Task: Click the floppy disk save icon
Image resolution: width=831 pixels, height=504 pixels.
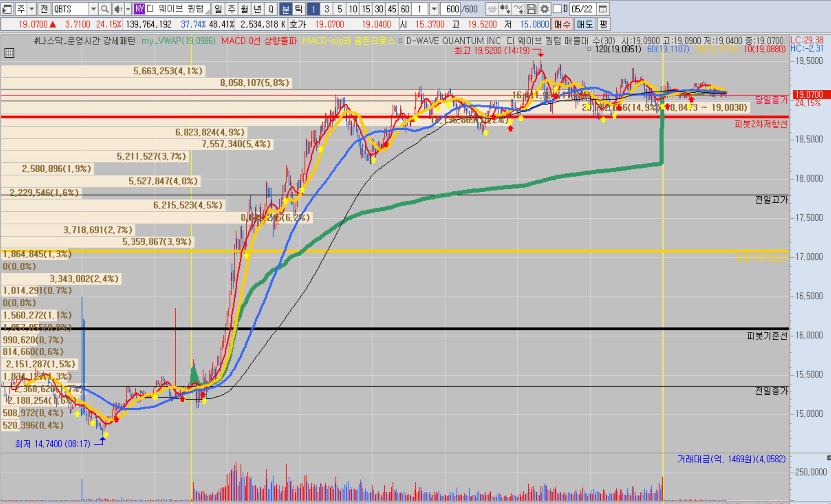Action: [x=532, y=9]
